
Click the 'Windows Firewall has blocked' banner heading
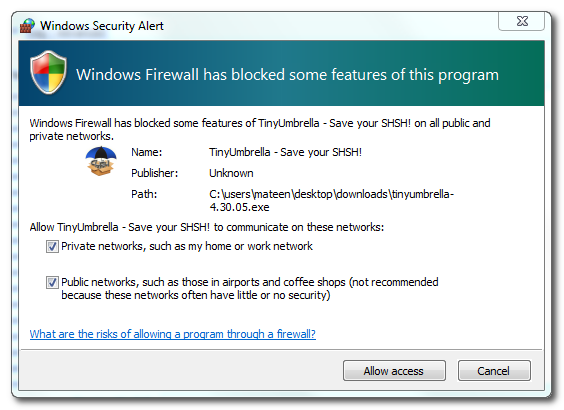click(x=287, y=75)
